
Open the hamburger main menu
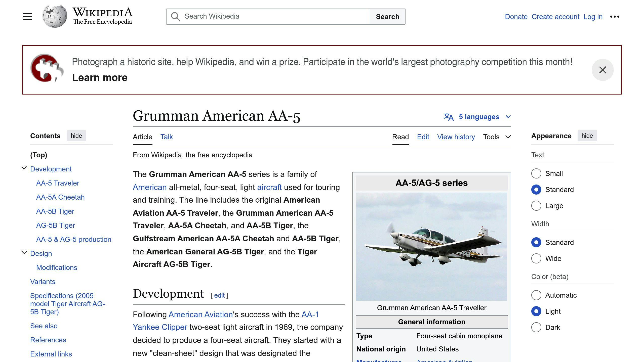[x=27, y=16]
